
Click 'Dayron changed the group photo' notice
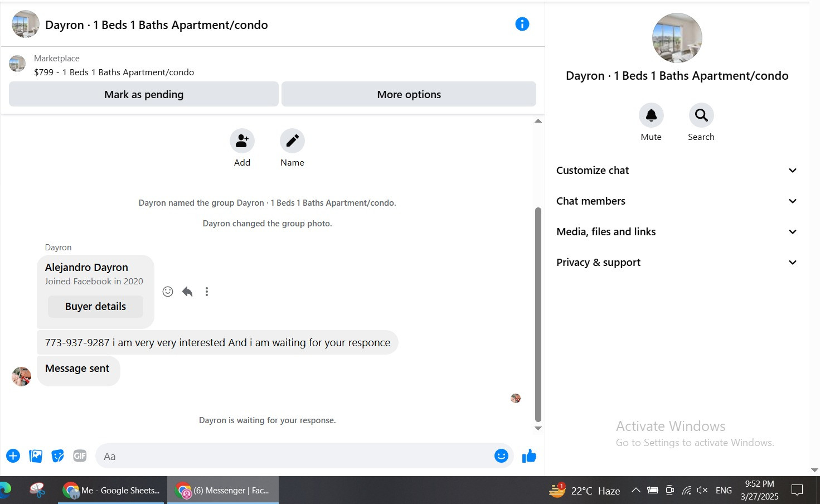[x=268, y=224]
